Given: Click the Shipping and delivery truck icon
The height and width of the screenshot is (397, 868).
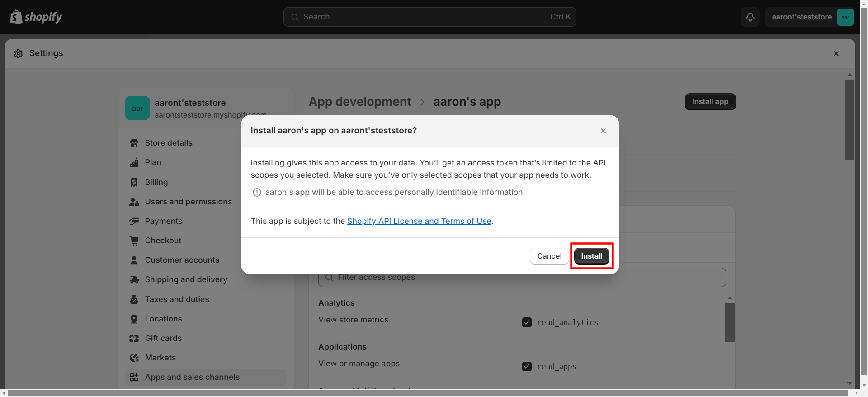Looking at the screenshot, I should click(134, 279).
